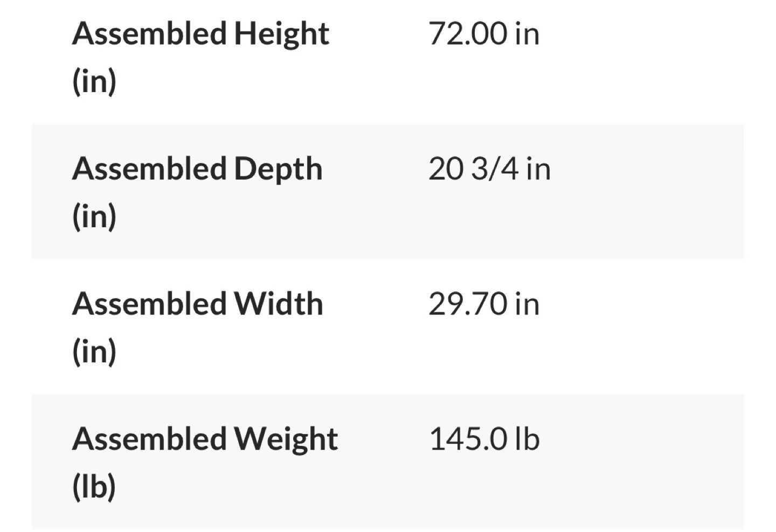Click the "in" unit after 72.00

point(527,34)
